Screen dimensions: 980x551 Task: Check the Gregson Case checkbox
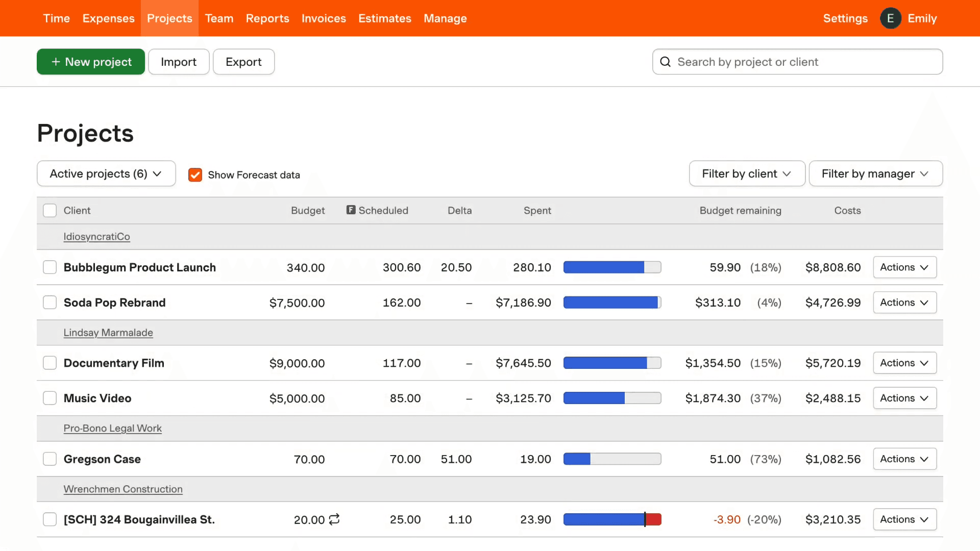tap(50, 459)
